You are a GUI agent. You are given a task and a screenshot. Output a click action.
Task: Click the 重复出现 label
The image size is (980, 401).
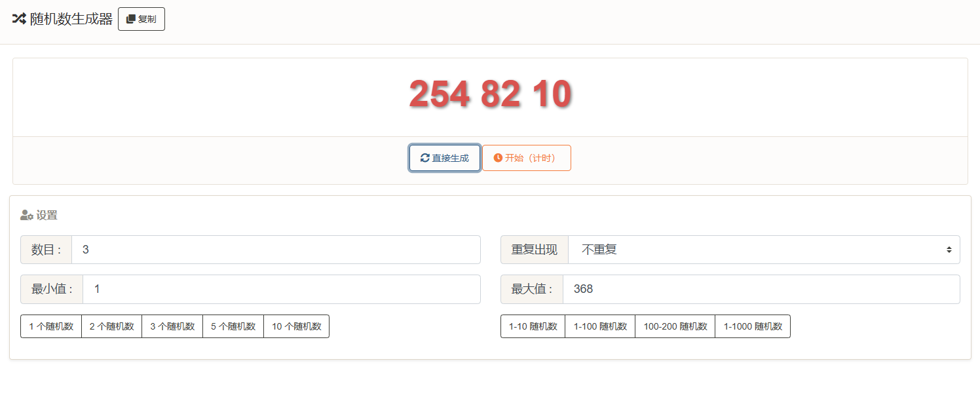tap(535, 250)
